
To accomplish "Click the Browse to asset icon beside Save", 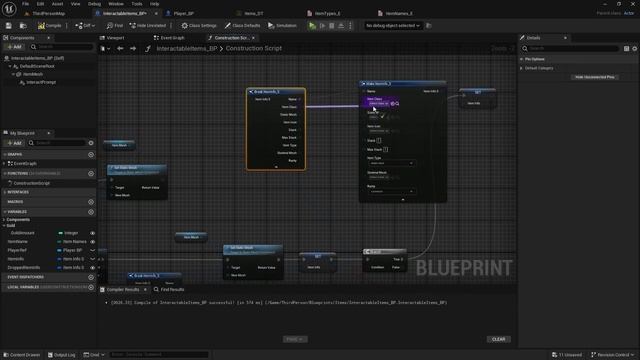I will [x=23, y=26].
